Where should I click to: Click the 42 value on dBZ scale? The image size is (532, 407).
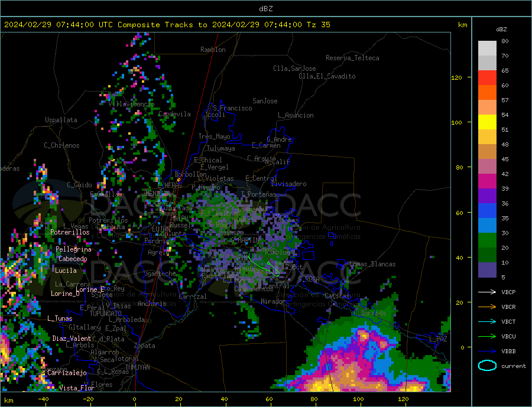505,174
